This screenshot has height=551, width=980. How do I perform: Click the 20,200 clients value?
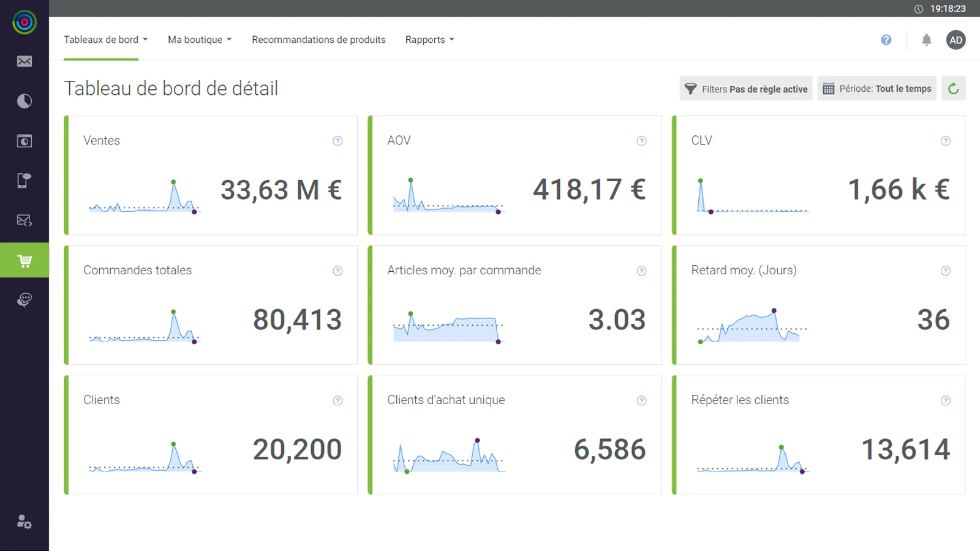pyautogui.click(x=298, y=450)
